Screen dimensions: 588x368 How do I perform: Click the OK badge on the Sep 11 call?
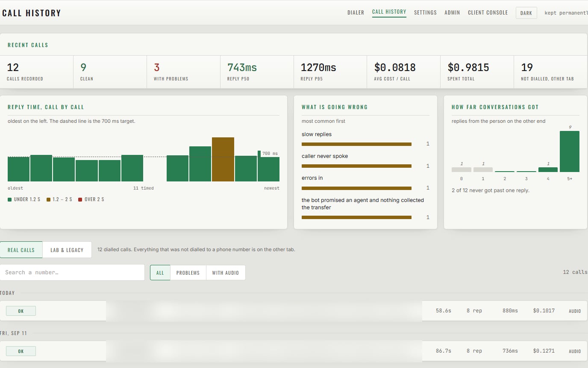21,351
